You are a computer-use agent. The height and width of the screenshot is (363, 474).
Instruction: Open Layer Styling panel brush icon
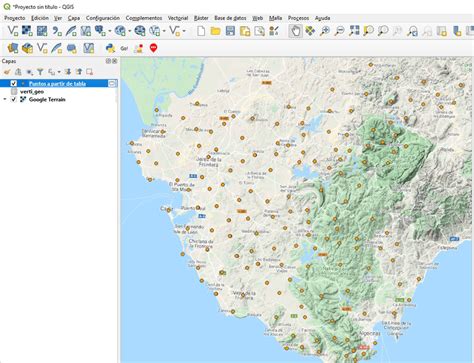click(x=7, y=72)
